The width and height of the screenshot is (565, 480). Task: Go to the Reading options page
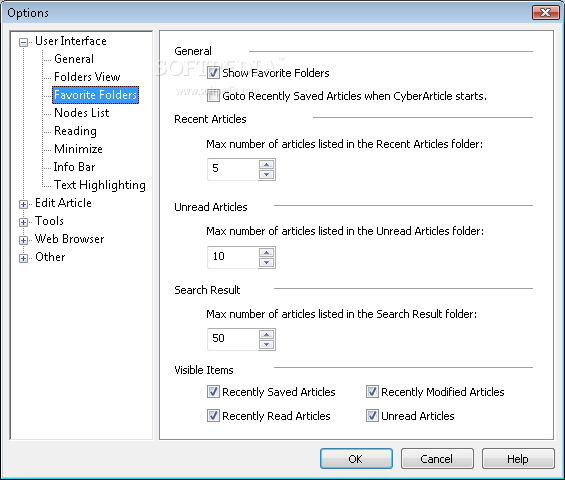click(x=75, y=131)
